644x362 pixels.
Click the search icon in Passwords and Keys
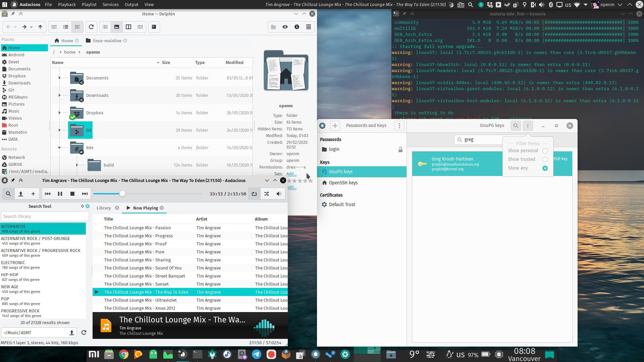tap(516, 126)
